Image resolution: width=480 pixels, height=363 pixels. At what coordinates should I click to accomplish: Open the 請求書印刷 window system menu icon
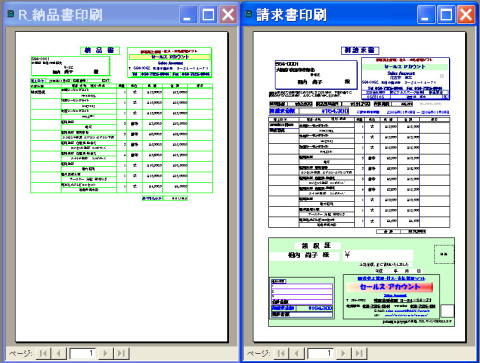coord(249,14)
